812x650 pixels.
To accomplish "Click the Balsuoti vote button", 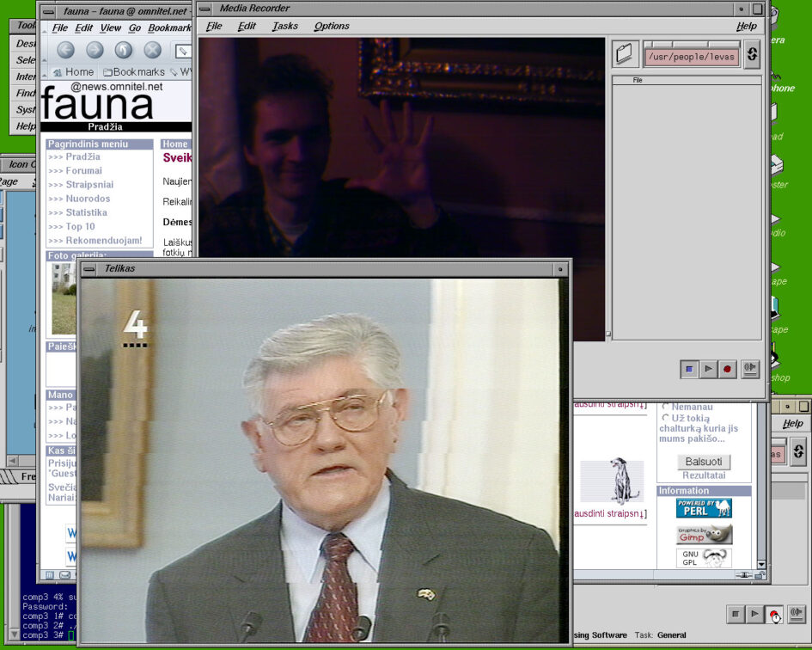I will [703, 462].
